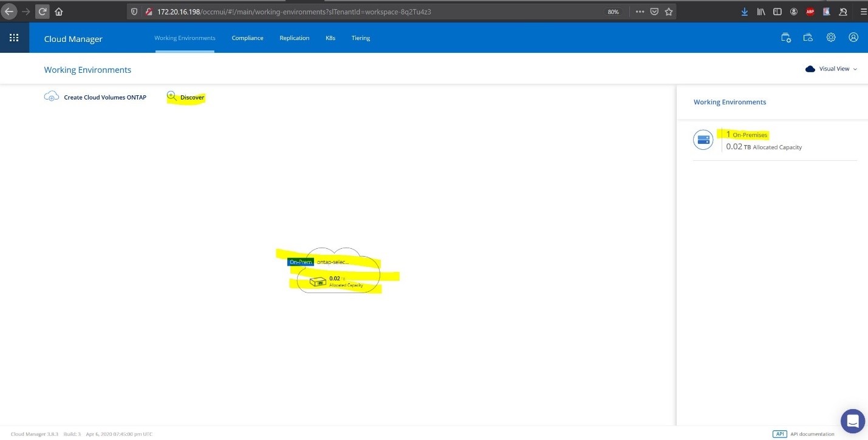This screenshot has height=440, width=868.
Task: Click the 1 On-Premises summary text
Action: 747,135
